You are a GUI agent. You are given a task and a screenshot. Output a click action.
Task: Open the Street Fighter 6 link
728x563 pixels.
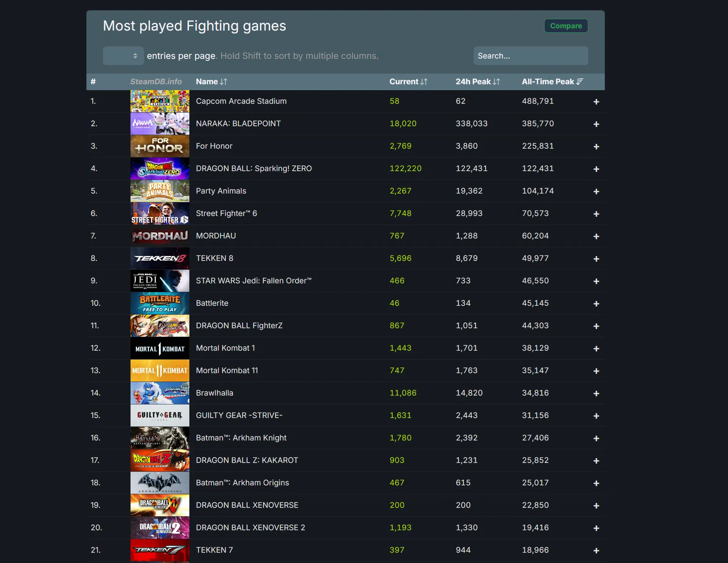tap(226, 213)
